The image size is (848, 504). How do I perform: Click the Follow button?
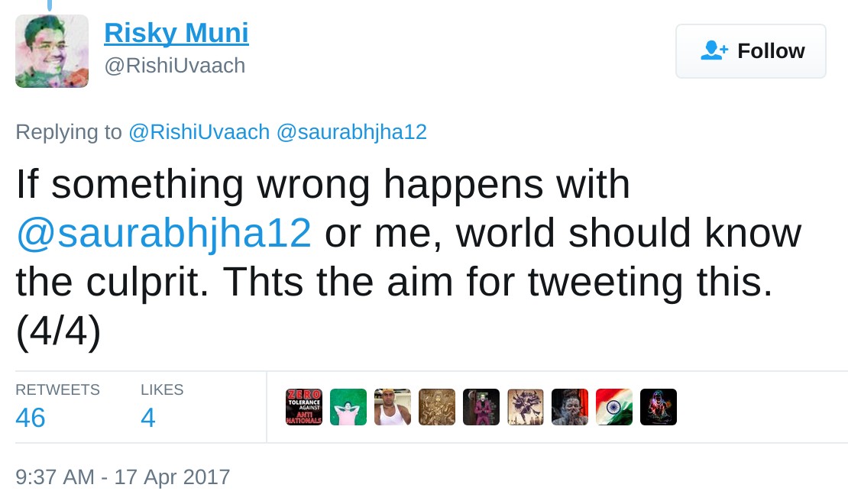click(x=750, y=51)
